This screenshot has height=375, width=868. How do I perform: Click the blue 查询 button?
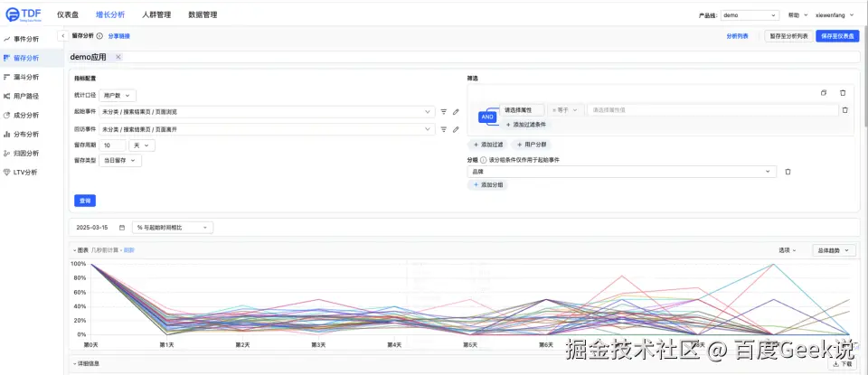(x=85, y=201)
